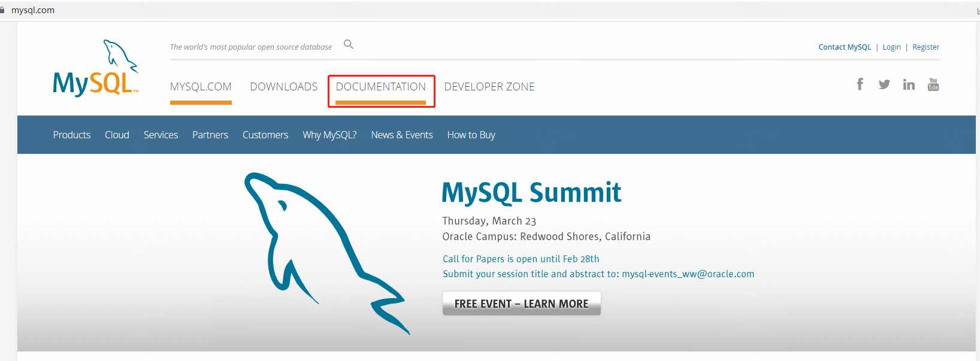Open MySQL Facebook page icon
The width and height of the screenshot is (980, 361).
[x=860, y=84]
